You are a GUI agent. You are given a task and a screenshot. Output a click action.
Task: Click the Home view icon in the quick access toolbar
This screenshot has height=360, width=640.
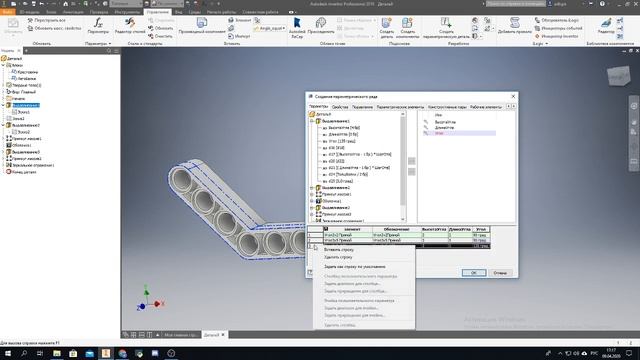[65, 4]
